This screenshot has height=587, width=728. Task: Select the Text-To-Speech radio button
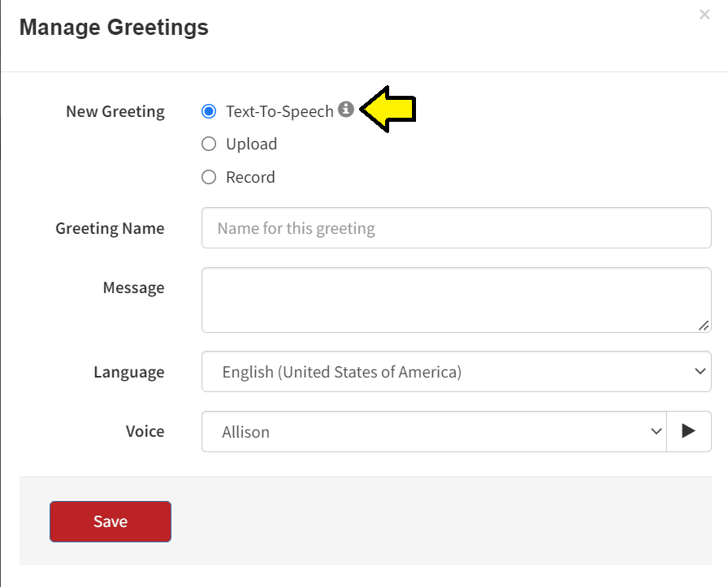[209, 111]
